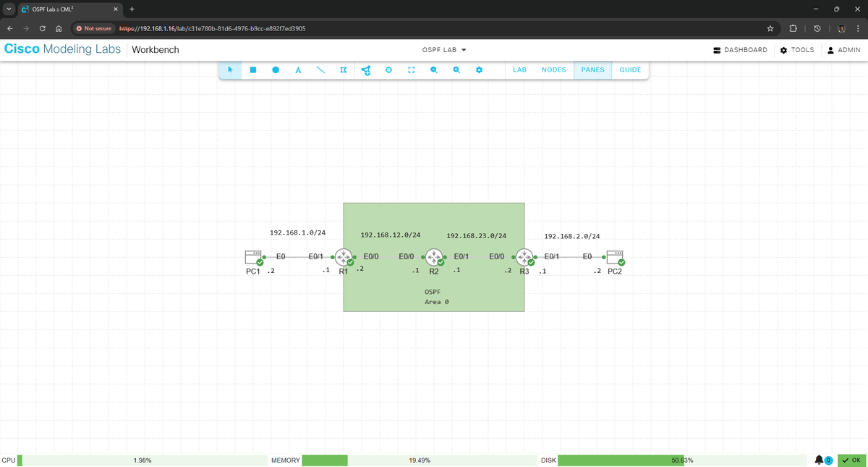This screenshot has width=868, height=467.
Task: Click the DISK usage bar
Action: [682, 460]
